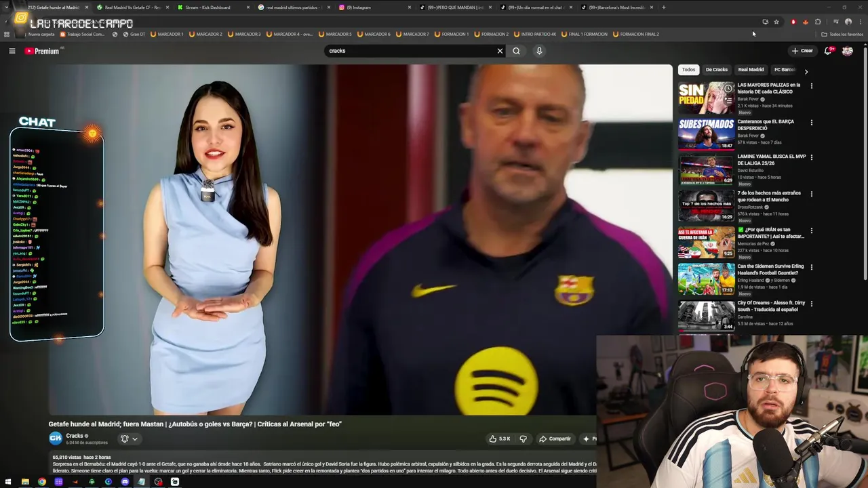Expand the video description text
This screenshot has height=488, width=868.
(323, 464)
